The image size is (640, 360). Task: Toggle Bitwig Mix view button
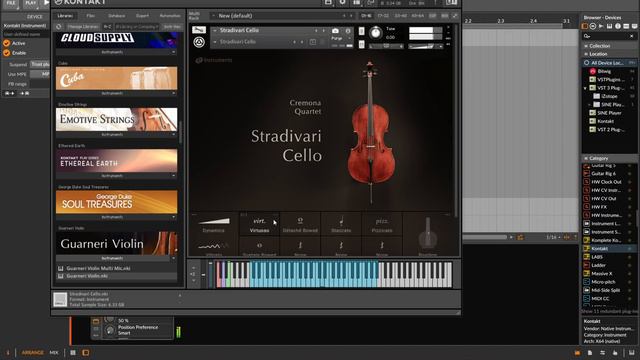(x=54, y=352)
